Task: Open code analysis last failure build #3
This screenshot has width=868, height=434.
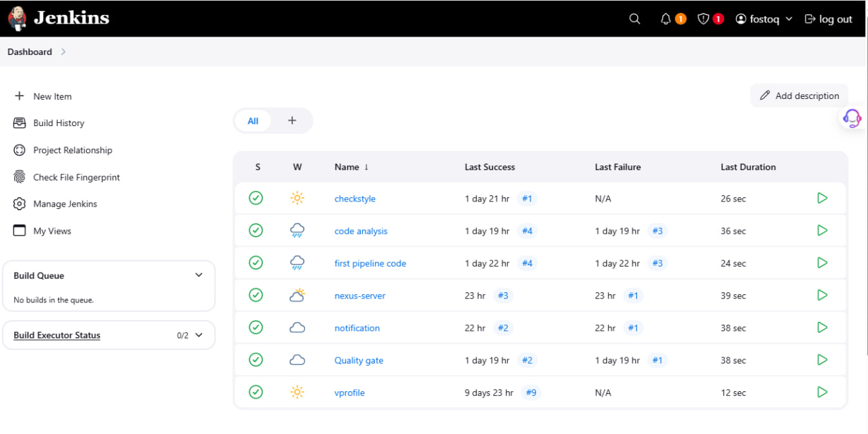Action: (x=657, y=231)
